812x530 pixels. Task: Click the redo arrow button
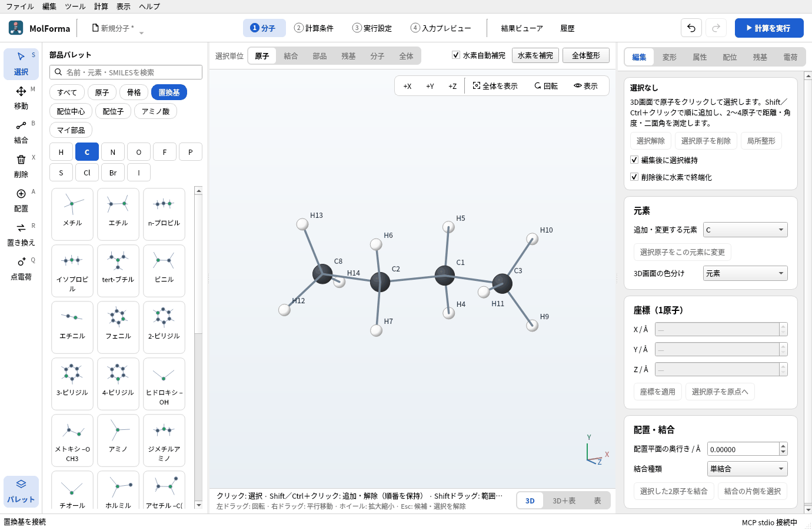tap(716, 28)
